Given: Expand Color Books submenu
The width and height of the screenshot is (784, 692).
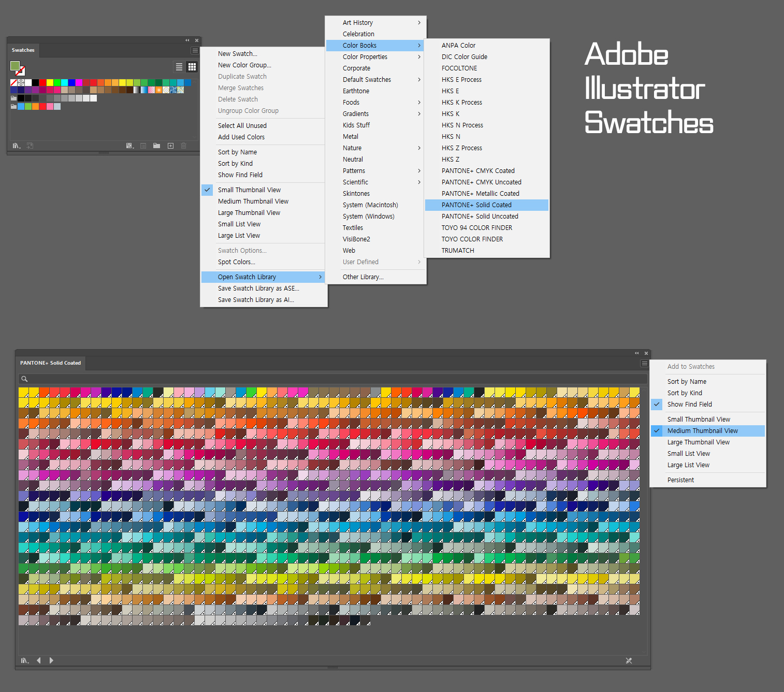Looking at the screenshot, I should (375, 46).
